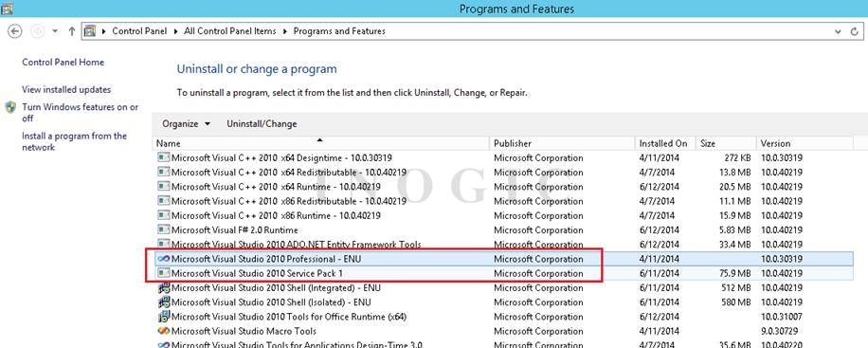Click icon of Visual Studio 2010 Shell (Integrated)
The image size is (868, 348).
pos(163,287)
